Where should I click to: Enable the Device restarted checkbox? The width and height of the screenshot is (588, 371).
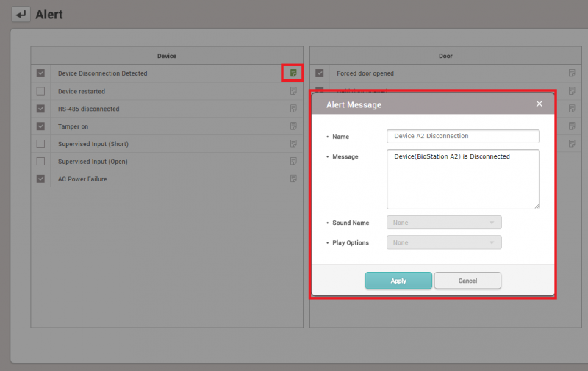pyautogui.click(x=40, y=91)
